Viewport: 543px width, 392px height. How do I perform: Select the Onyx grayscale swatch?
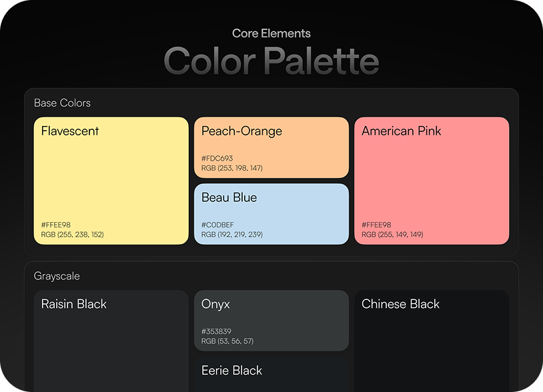coord(271,321)
